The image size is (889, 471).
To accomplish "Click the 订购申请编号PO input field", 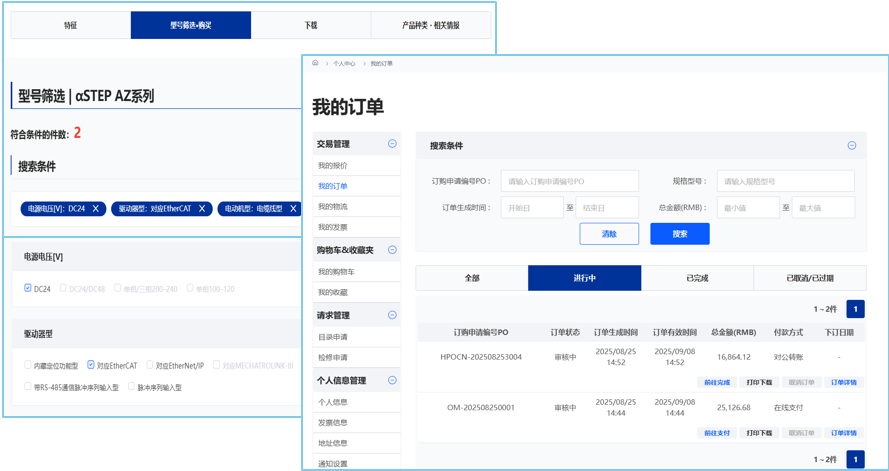I will tap(569, 181).
